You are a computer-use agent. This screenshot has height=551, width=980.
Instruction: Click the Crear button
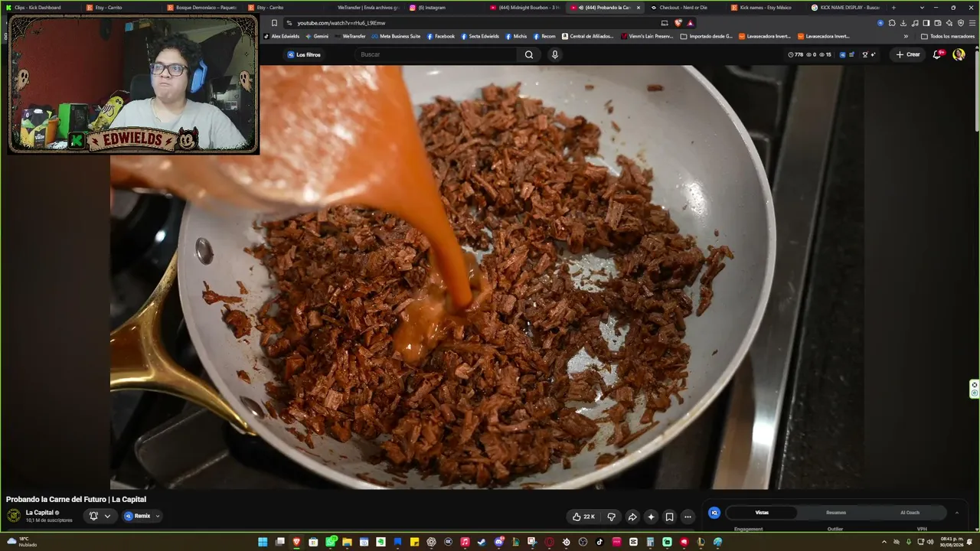coord(908,54)
